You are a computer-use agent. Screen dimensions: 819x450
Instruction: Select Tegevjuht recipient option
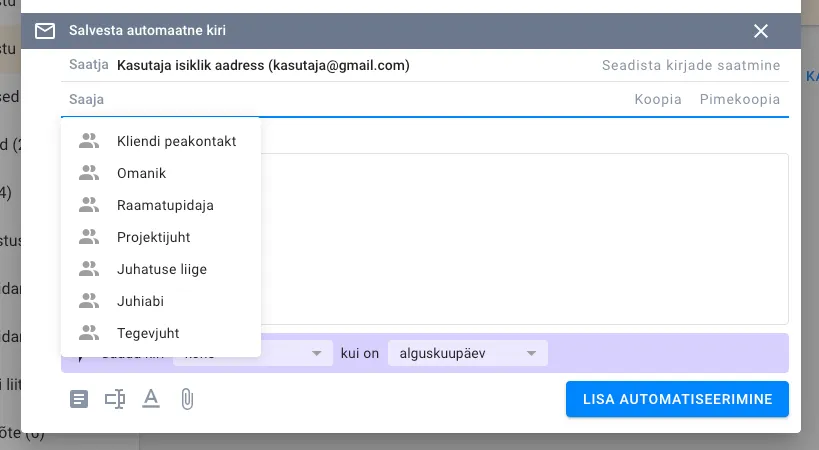tap(148, 333)
